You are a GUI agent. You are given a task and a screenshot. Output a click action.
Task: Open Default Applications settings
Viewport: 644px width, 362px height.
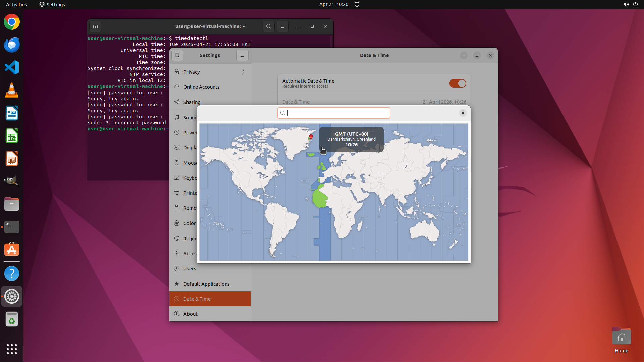pyautogui.click(x=206, y=284)
